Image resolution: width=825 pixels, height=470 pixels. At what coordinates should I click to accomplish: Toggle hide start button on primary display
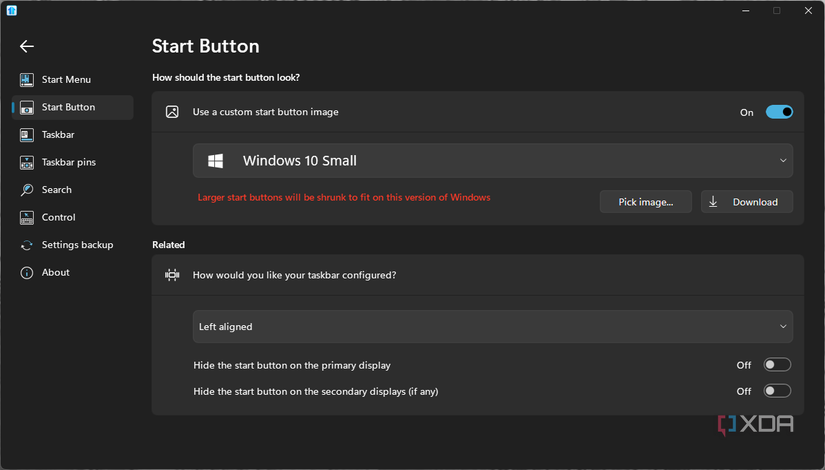777,365
